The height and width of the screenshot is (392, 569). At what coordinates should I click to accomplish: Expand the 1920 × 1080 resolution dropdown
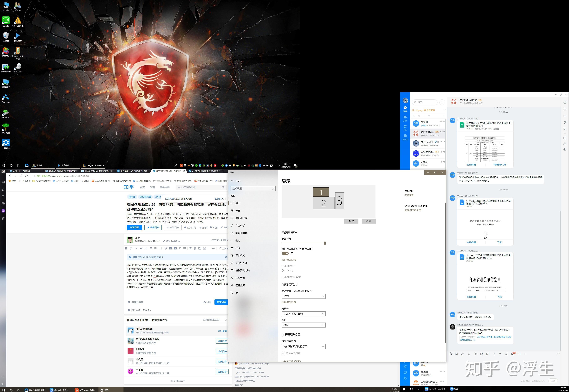tap(303, 314)
